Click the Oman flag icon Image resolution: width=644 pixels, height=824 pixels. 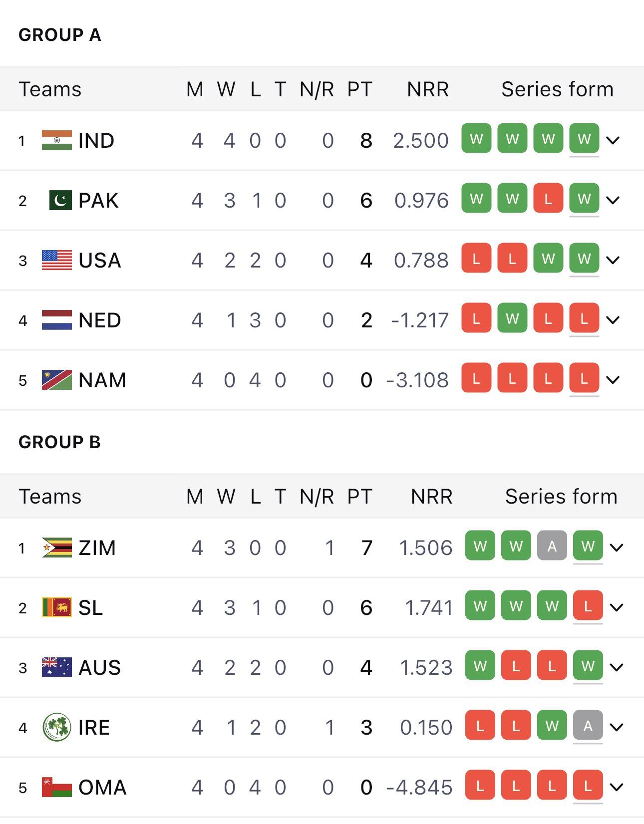point(56,787)
